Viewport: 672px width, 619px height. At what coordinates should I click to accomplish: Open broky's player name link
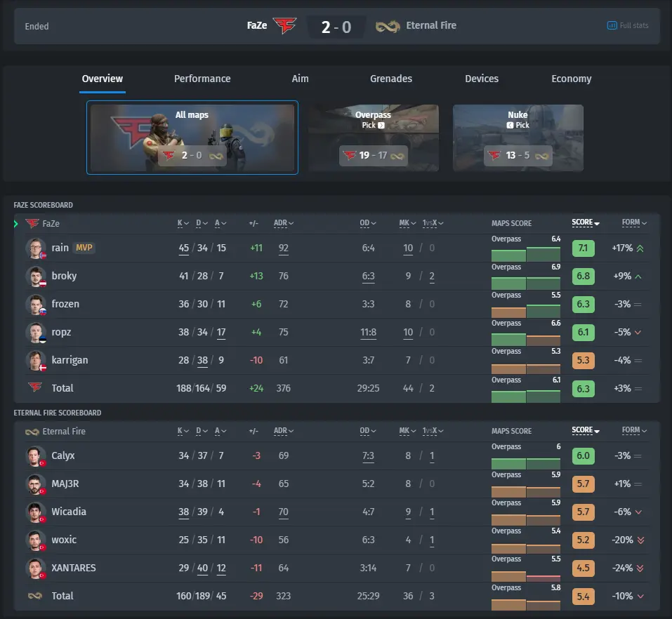pyautogui.click(x=64, y=276)
